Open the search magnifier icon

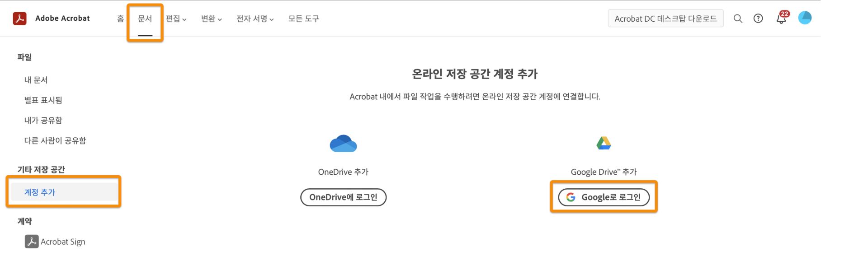coord(738,19)
